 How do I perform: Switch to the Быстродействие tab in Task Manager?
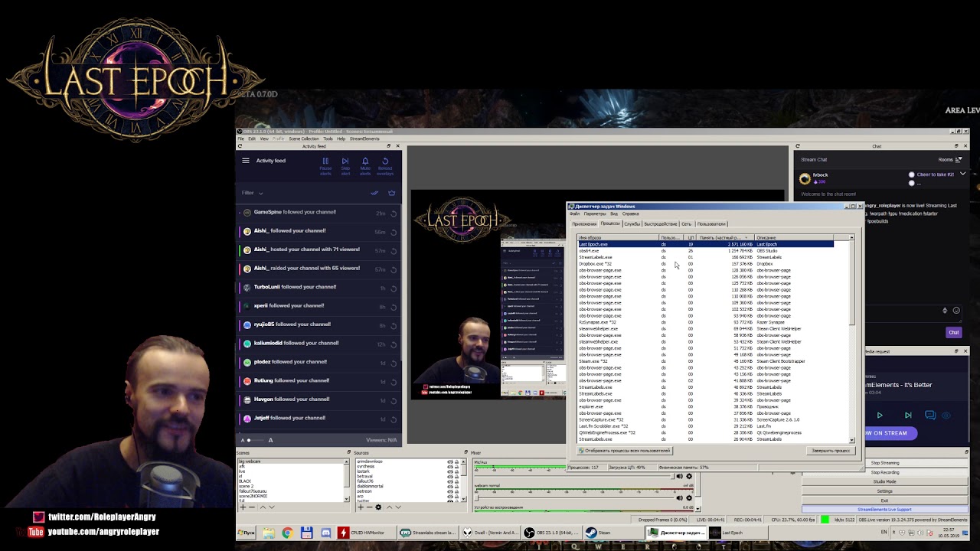(661, 224)
